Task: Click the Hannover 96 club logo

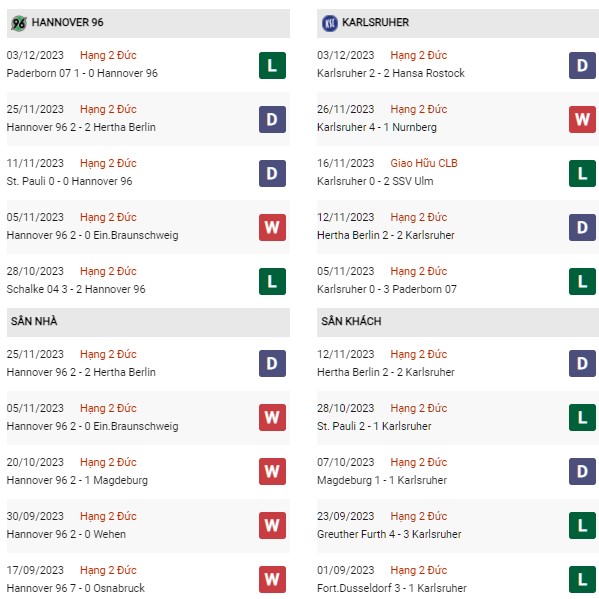Action: pyautogui.click(x=18, y=23)
